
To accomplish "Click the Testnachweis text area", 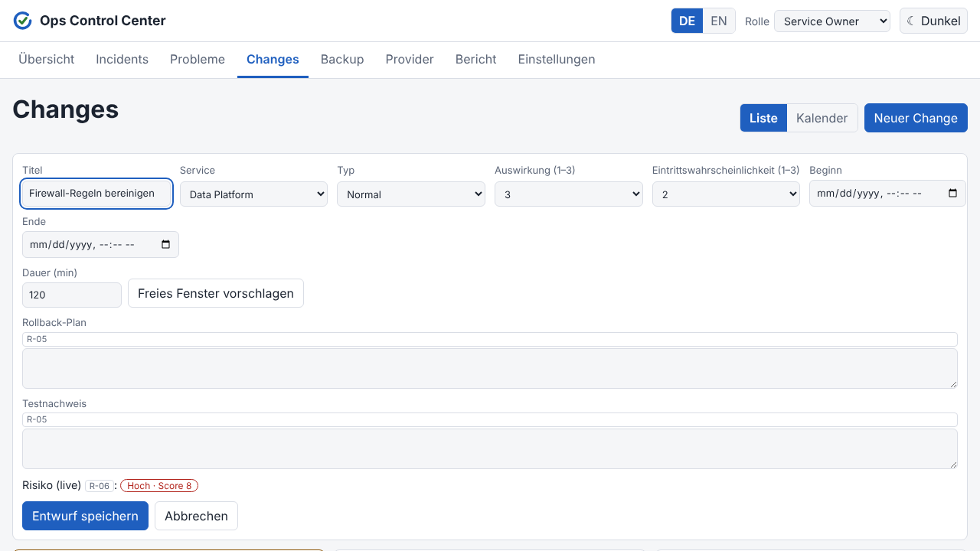I will (x=490, y=448).
